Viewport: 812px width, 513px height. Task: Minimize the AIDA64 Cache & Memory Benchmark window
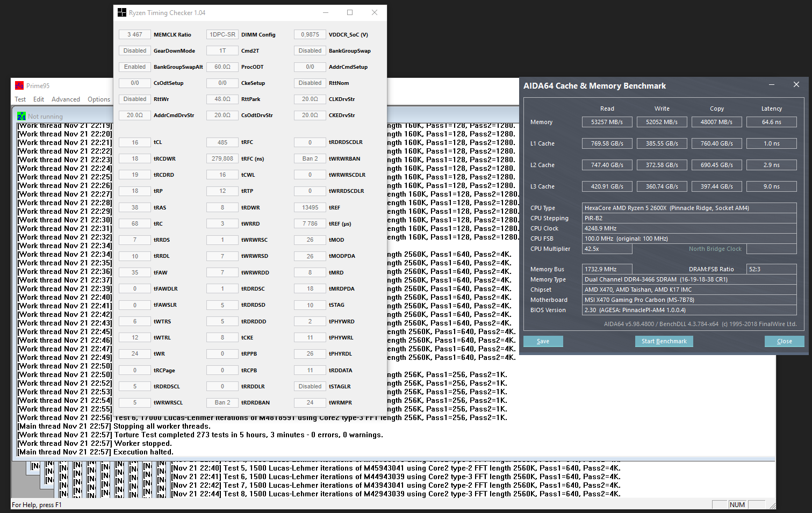pos(772,85)
